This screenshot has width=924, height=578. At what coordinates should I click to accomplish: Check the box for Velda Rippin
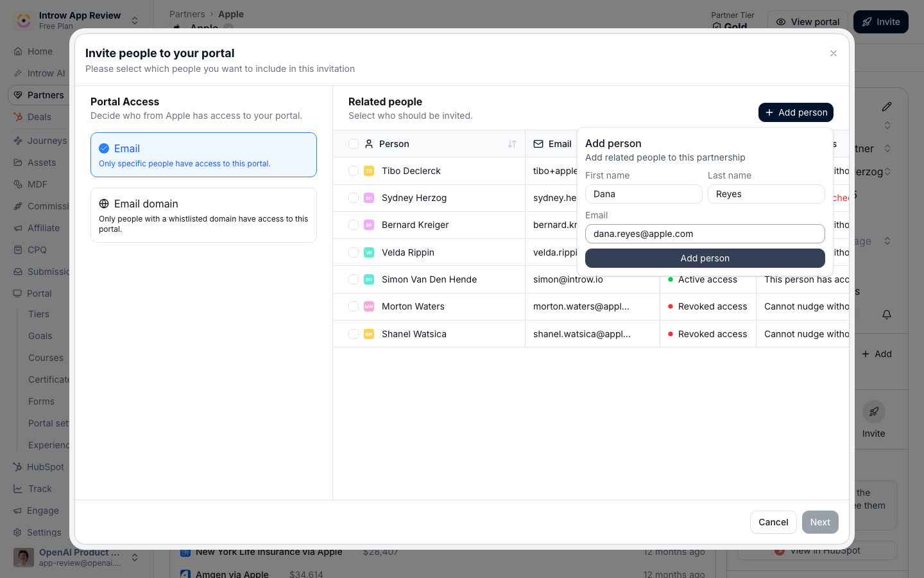354,252
